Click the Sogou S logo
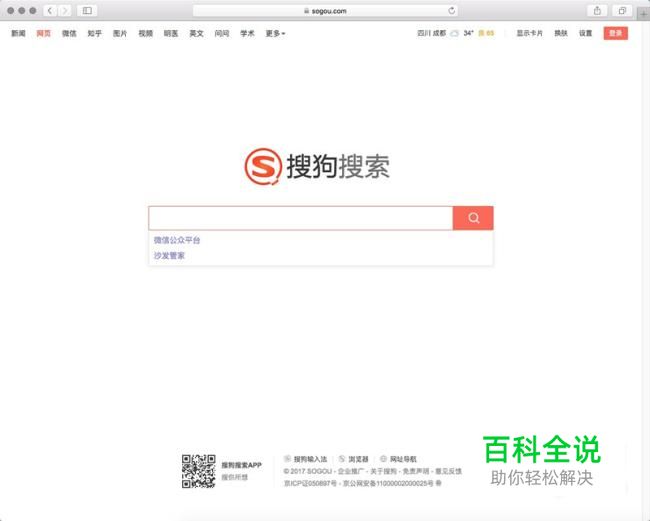 coord(263,166)
